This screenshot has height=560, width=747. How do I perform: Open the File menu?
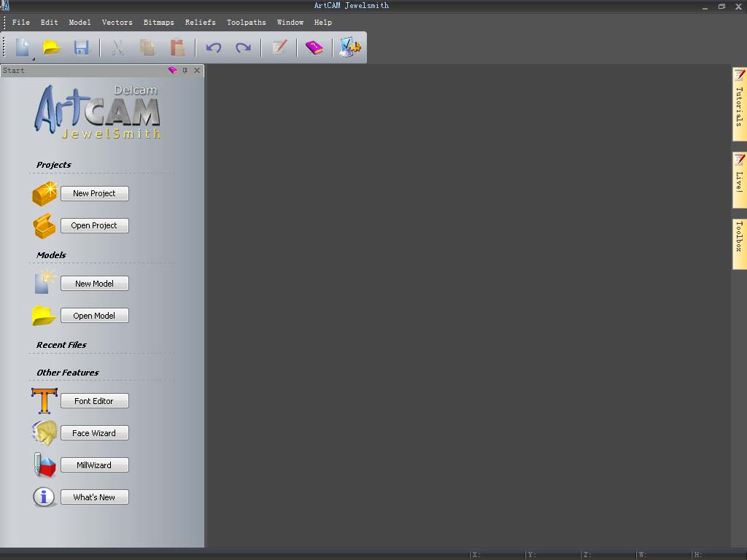click(21, 23)
